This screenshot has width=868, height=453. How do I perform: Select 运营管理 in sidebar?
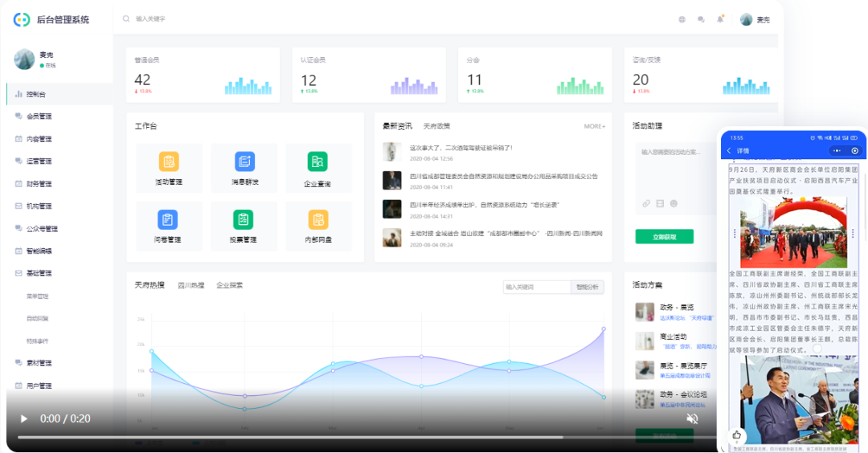click(x=39, y=161)
